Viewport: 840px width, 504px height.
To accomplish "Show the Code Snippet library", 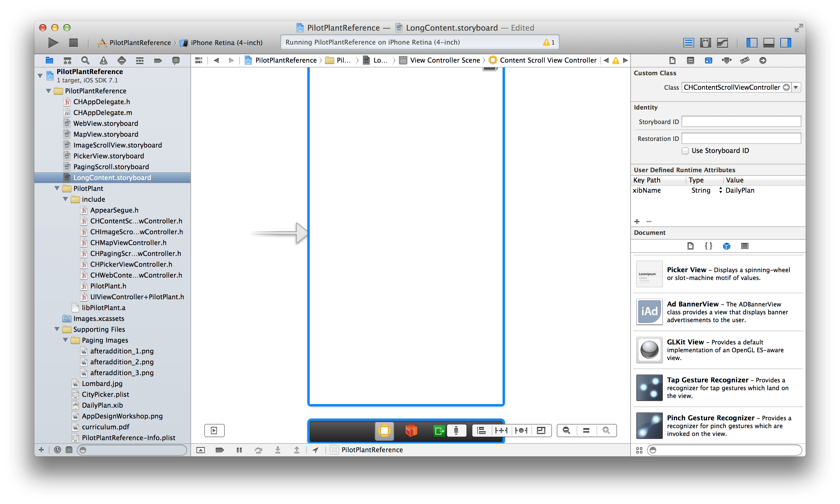I will click(708, 246).
